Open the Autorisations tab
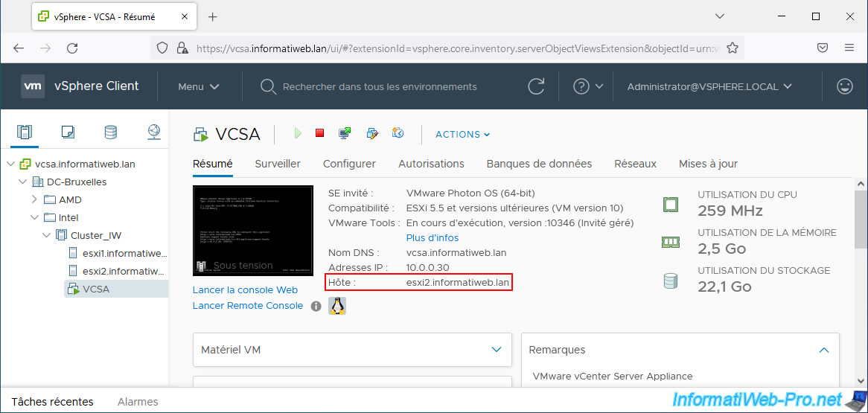 tap(431, 164)
